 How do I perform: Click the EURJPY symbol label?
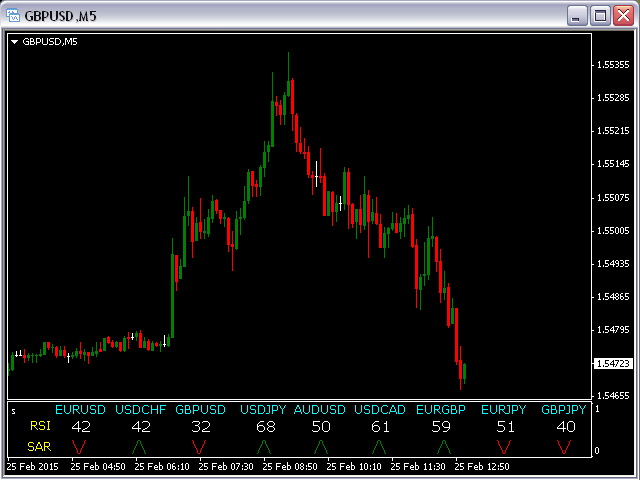[x=503, y=410]
